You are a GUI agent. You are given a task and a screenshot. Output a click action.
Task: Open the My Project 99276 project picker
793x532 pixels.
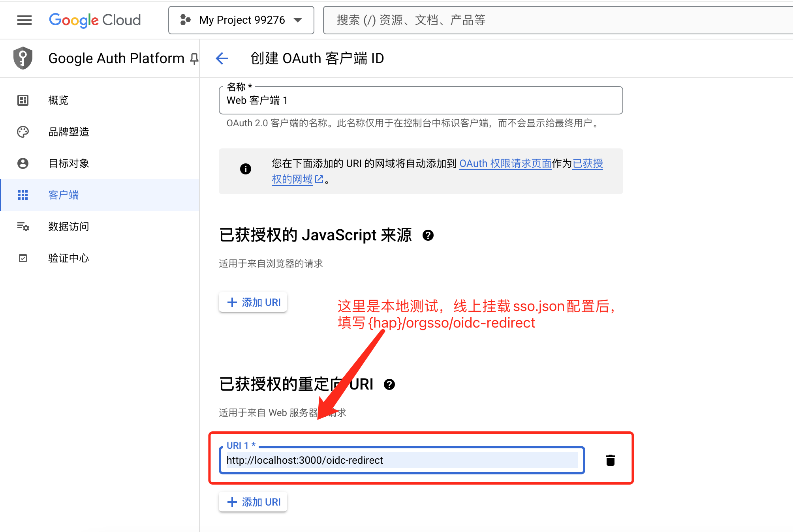click(x=241, y=20)
